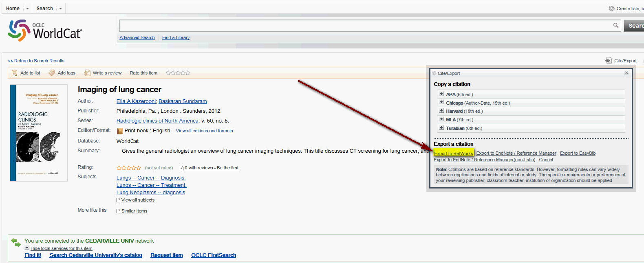Click the Add to list link
Viewport: 644px width, 263px height.
pos(30,73)
